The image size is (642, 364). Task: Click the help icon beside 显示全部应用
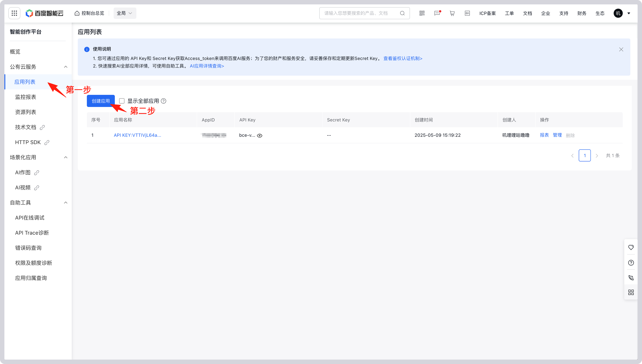[x=164, y=101]
